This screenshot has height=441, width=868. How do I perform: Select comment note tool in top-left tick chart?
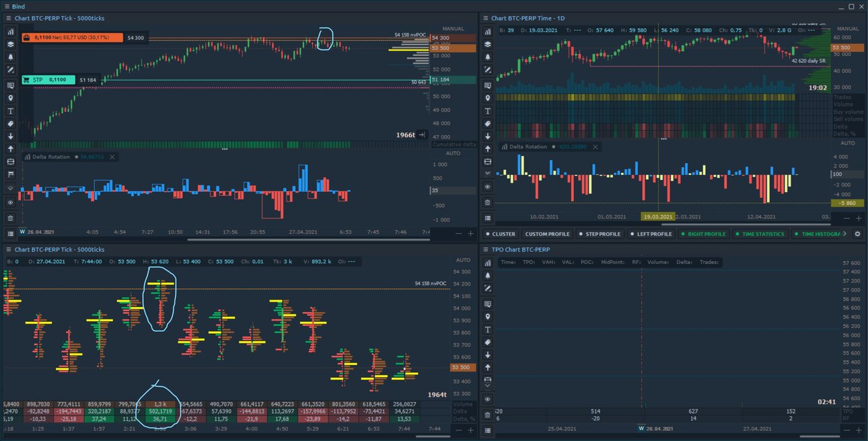pyautogui.click(x=10, y=86)
